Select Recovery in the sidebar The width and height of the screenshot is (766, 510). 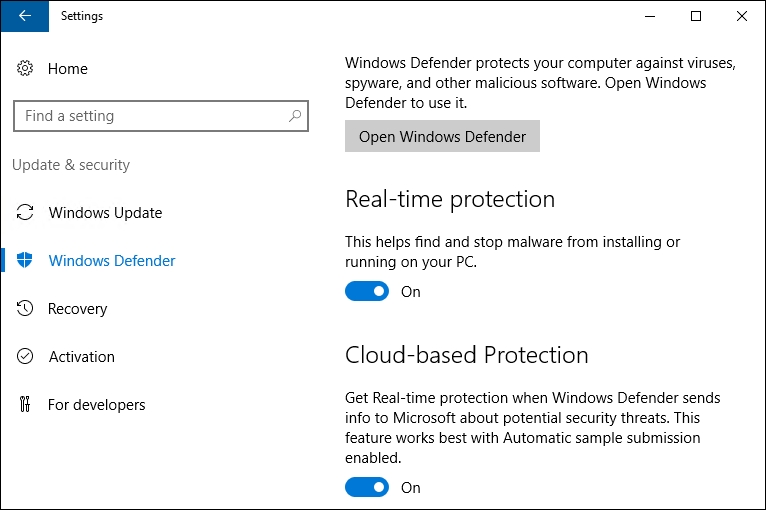[x=77, y=309]
